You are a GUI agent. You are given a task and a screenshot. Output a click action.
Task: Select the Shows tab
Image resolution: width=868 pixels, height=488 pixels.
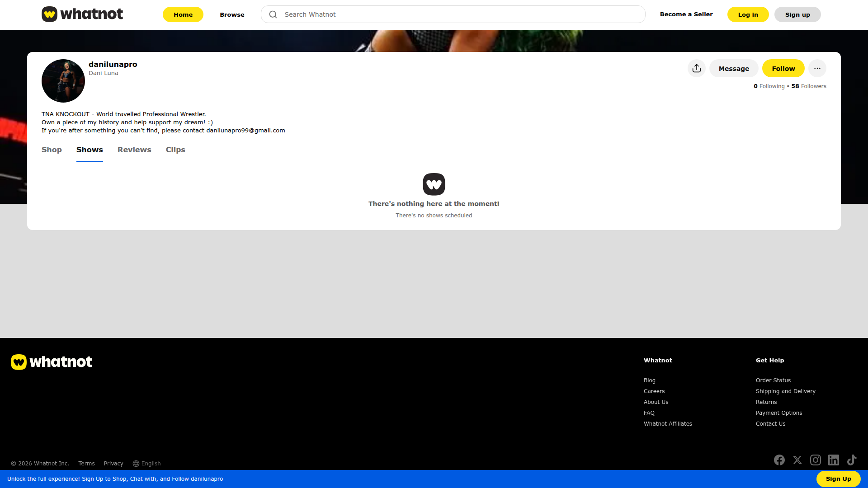click(x=90, y=150)
